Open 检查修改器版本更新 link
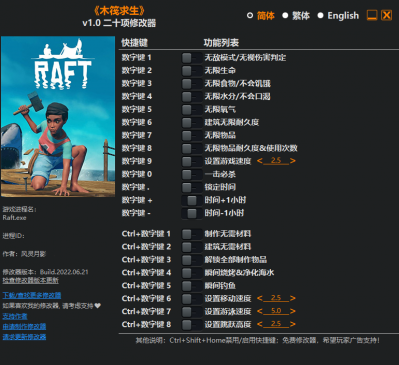 [x=31, y=280]
